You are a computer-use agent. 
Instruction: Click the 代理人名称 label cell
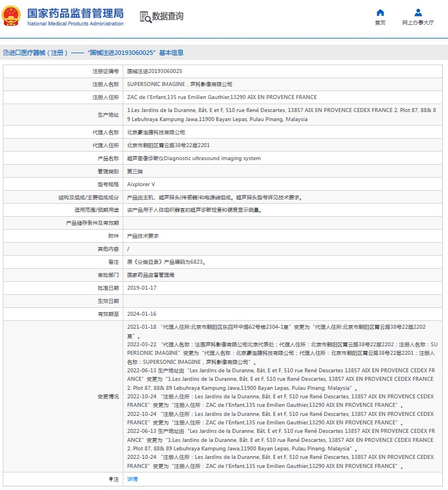63,132
